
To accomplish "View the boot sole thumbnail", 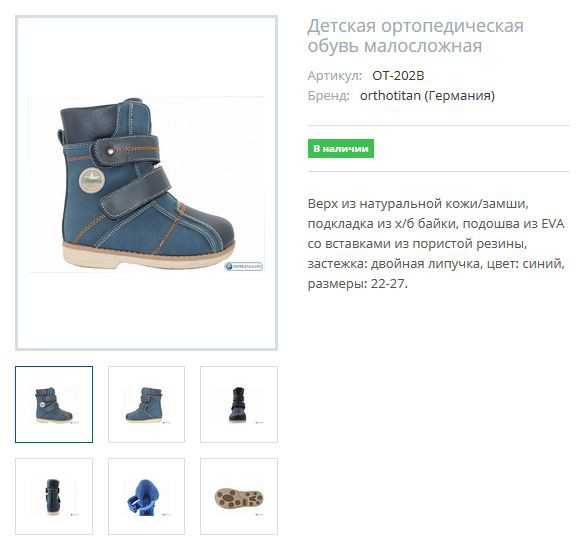I will [239, 496].
